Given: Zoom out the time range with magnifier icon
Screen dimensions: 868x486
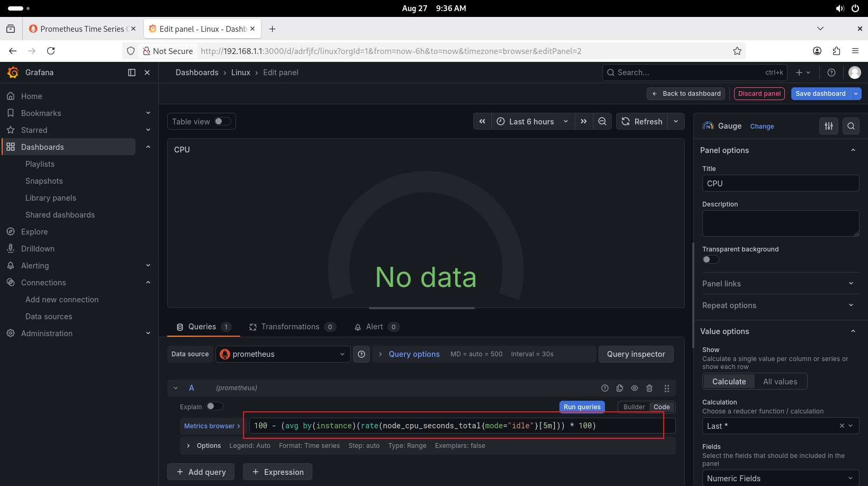Looking at the screenshot, I should (x=602, y=121).
